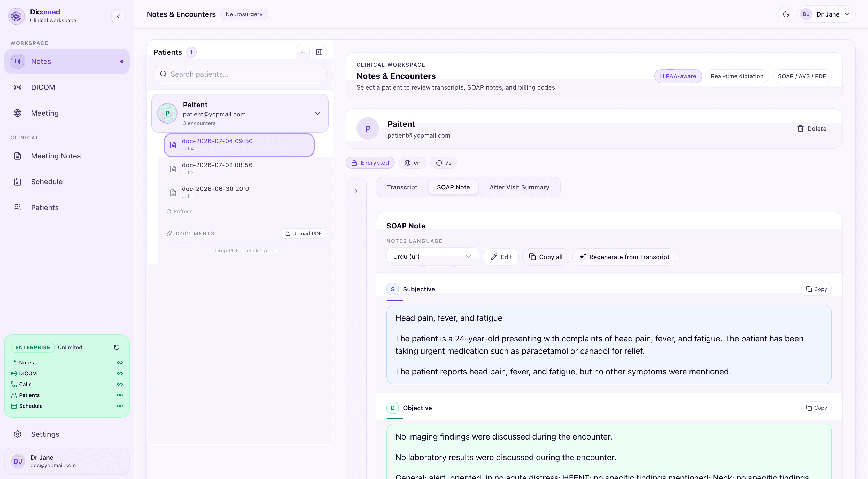Click the Meeting aperture icon
Image resolution: width=868 pixels, height=479 pixels.
18,113
